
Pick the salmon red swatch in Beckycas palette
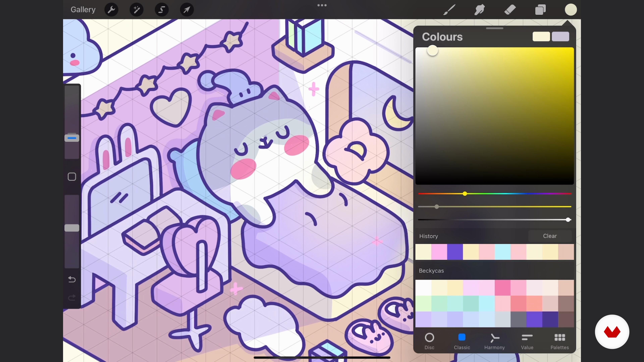point(518,303)
